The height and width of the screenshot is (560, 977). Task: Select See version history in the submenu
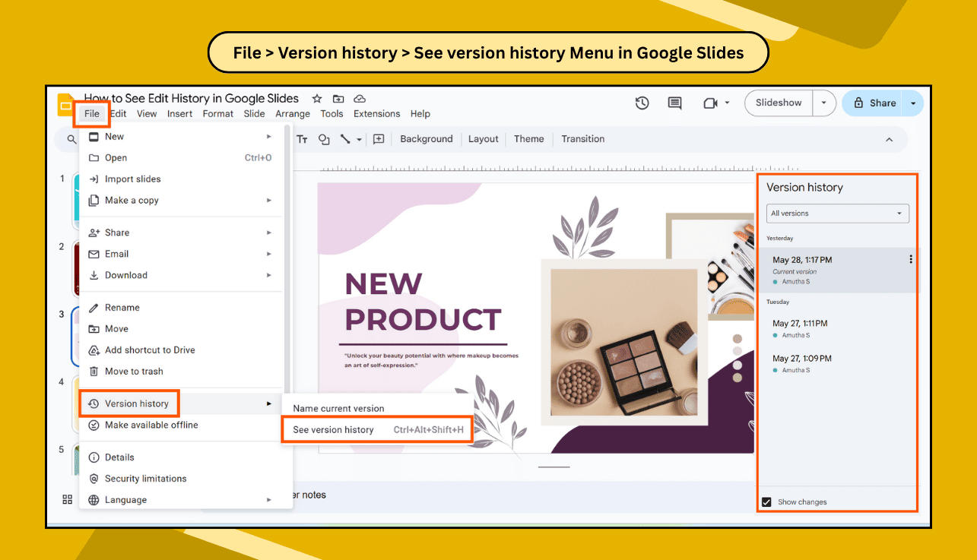point(333,429)
